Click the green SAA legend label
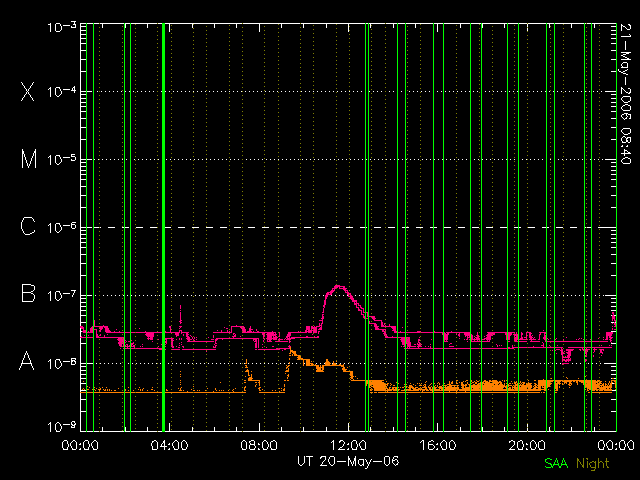The height and width of the screenshot is (480, 640). (556, 463)
